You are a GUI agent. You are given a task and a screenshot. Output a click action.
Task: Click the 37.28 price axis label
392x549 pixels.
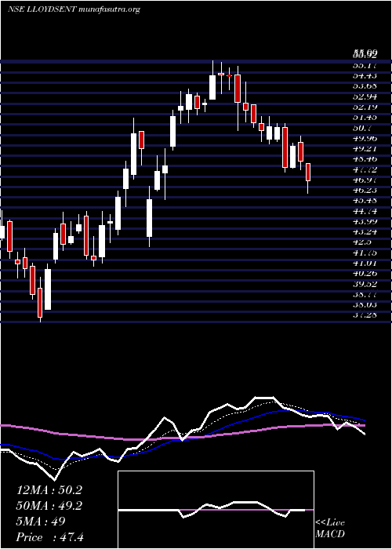[x=365, y=315]
